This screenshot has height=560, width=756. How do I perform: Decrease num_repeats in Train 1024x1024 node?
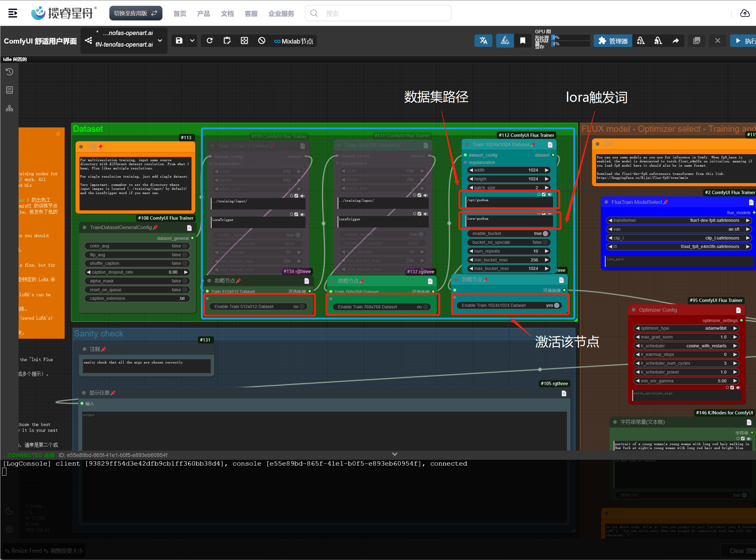(x=470, y=251)
